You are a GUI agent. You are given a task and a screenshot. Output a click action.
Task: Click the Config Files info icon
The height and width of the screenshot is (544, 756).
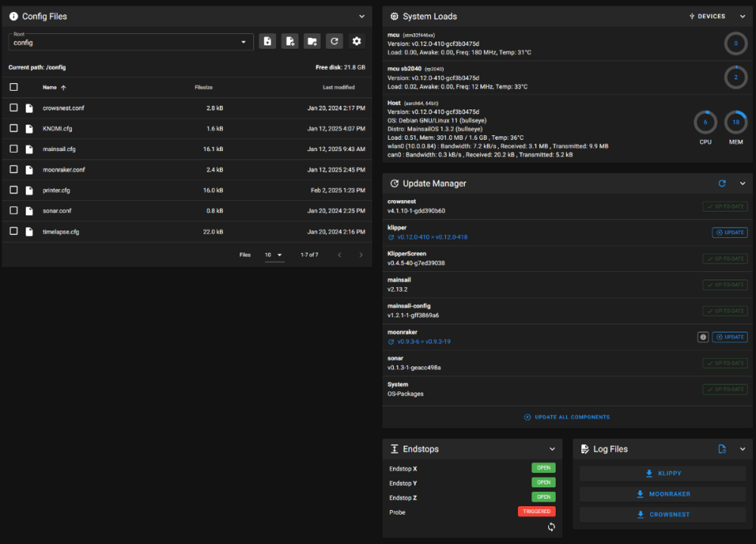coord(14,17)
